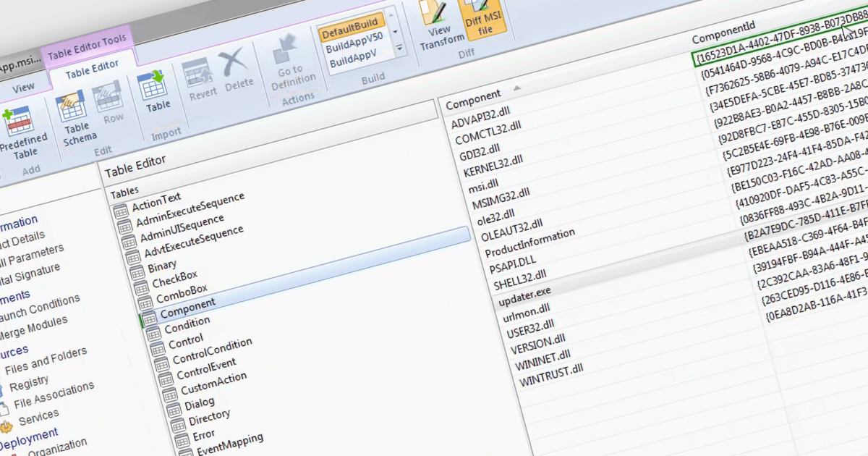Select the Control table
The image size is (868, 456).
(x=185, y=340)
